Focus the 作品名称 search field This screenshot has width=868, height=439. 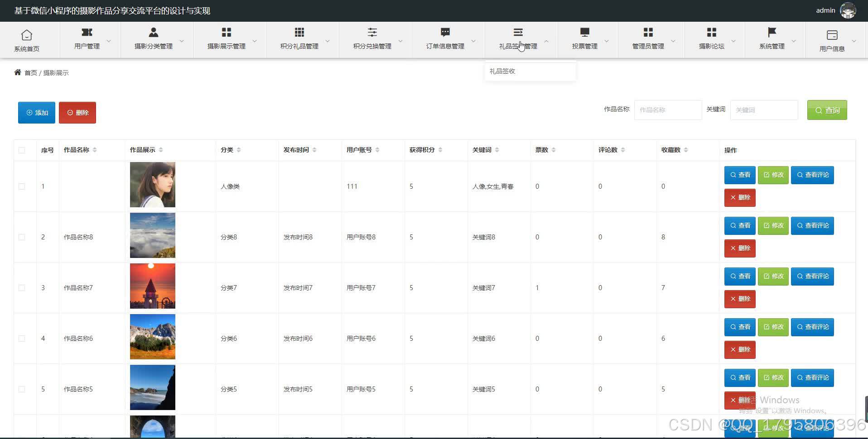pyautogui.click(x=668, y=110)
